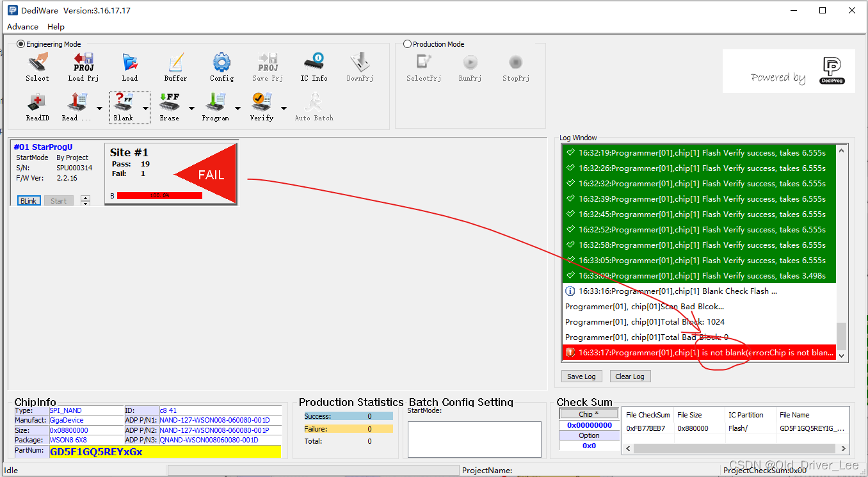Click the Save Log button

[581, 376]
